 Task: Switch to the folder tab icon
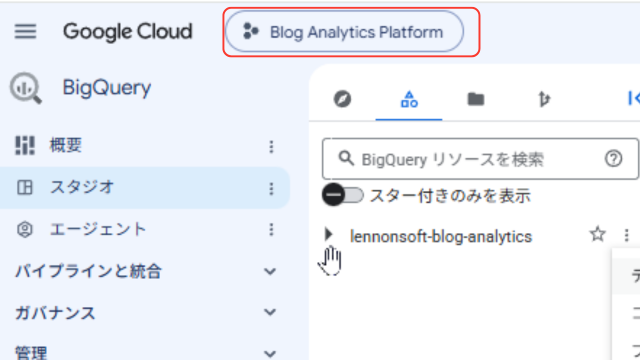[x=476, y=99]
